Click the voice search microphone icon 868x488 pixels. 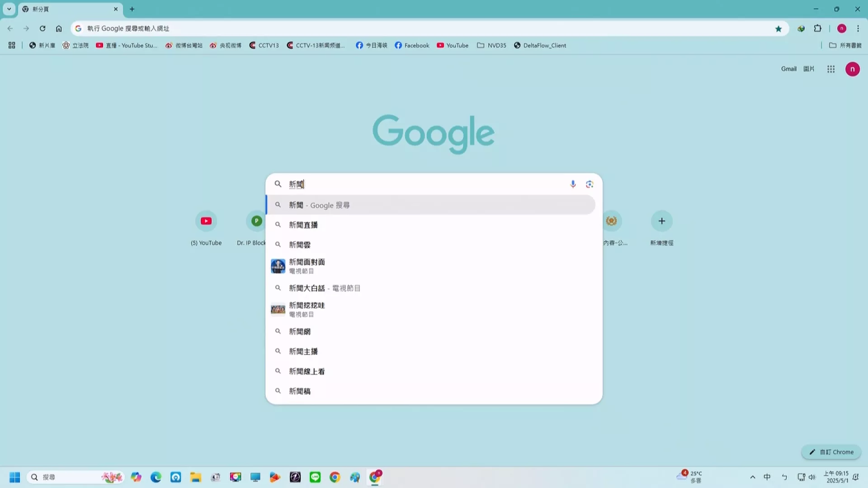(x=573, y=184)
